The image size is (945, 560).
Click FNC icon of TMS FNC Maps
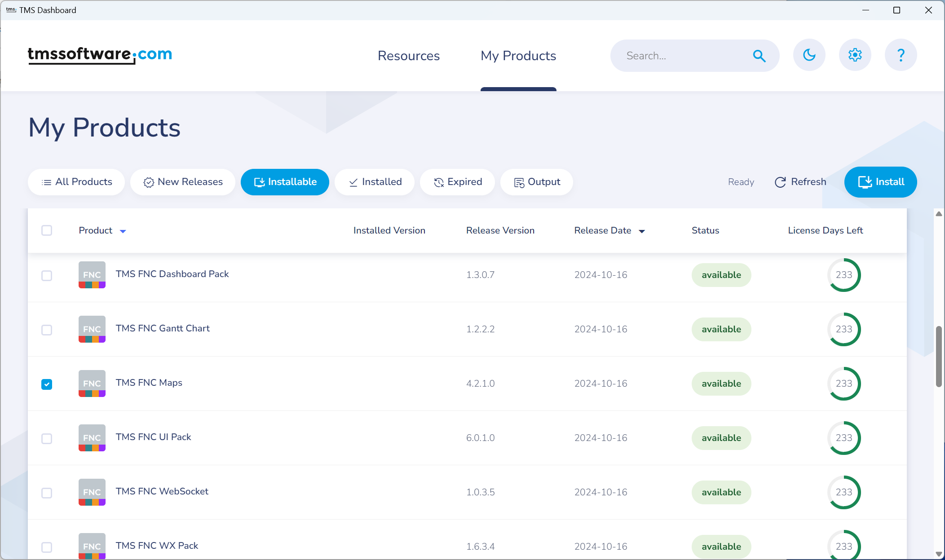[x=92, y=384]
